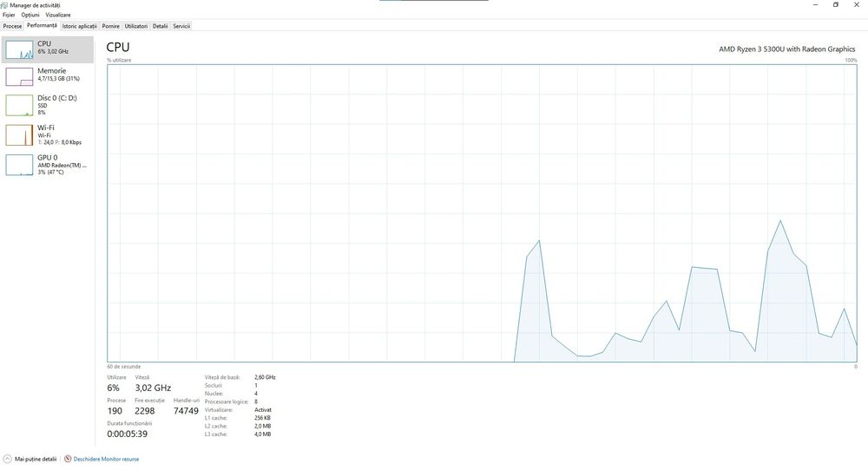This screenshot has height=470, width=868.
Task: Click the L1 cache 256 KB value
Action: coord(262,418)
